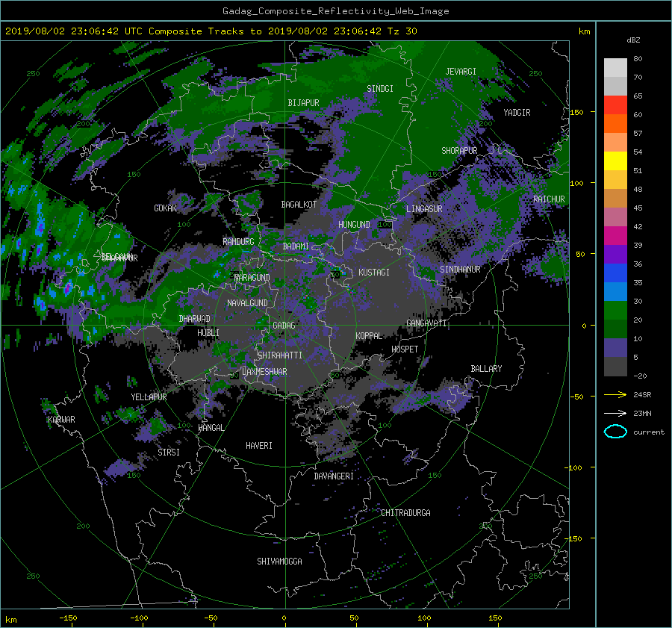Click the 0 tick on right axis

point(584,326)
